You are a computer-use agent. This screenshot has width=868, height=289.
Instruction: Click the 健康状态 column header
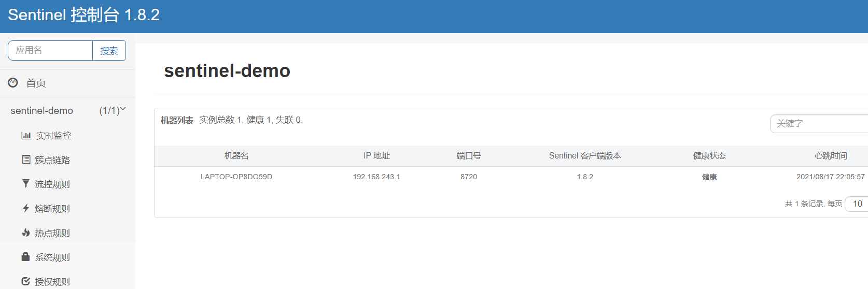[709, 156]
